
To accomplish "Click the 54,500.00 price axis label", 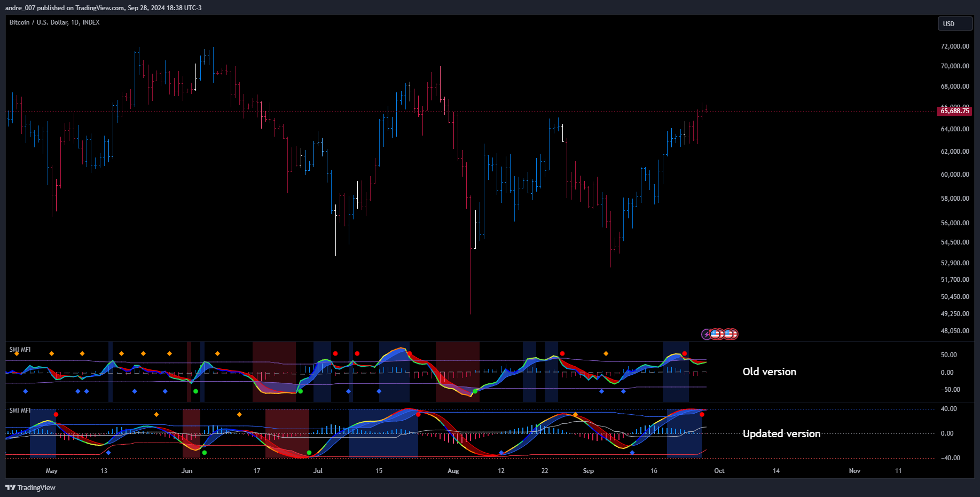I will pyautogui.click(x=955, y=242).
